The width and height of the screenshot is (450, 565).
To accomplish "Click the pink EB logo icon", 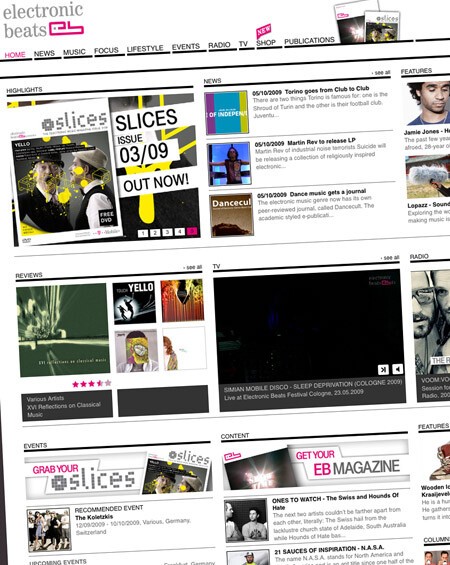I will [x=66, y=28].
